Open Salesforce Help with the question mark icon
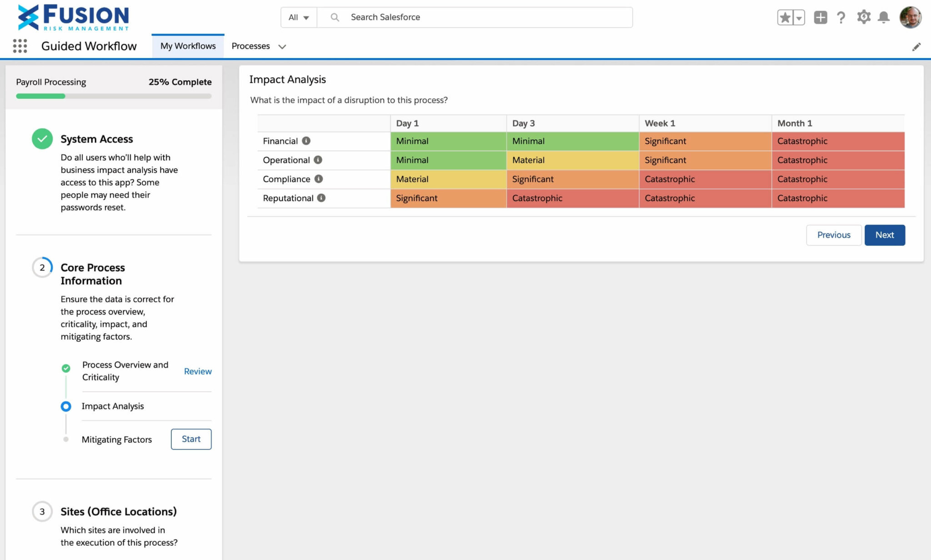This screenshot has width=931, height=560. (x=841, y=17)
